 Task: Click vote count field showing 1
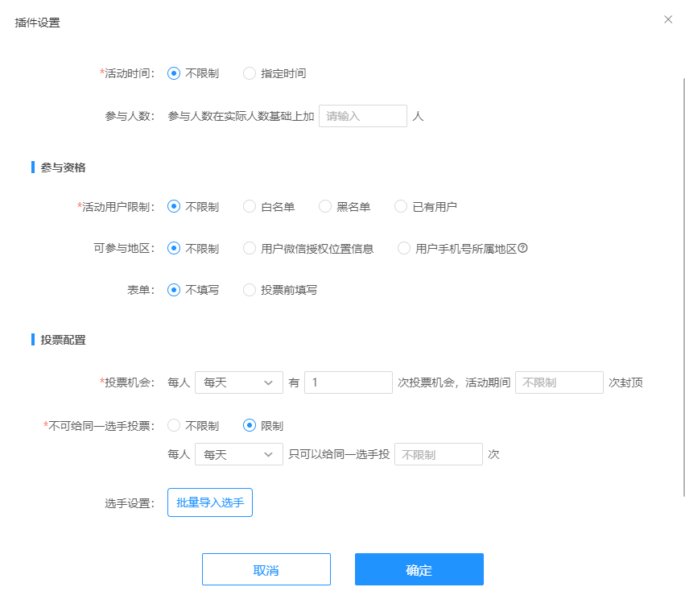[x=349, y=382]
